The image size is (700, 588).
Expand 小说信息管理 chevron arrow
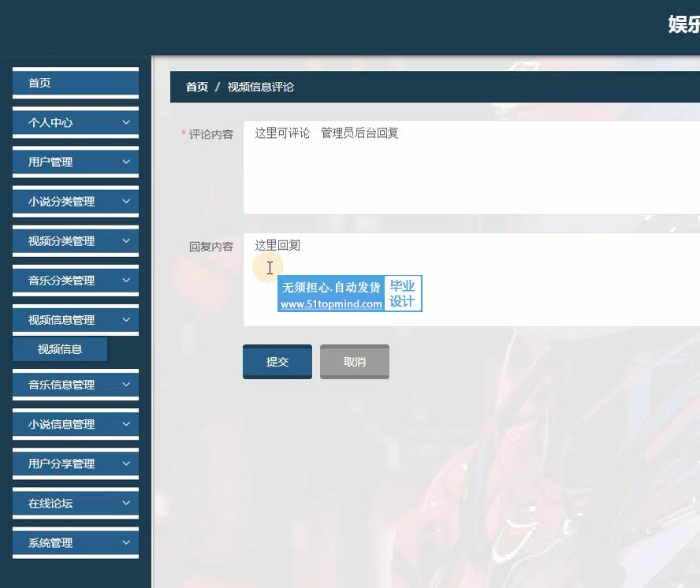coord(126,424)
